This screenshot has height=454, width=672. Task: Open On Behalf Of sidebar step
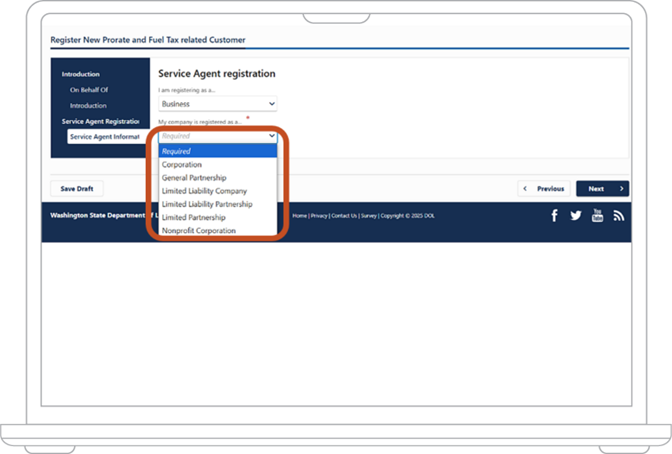point(89,90)
